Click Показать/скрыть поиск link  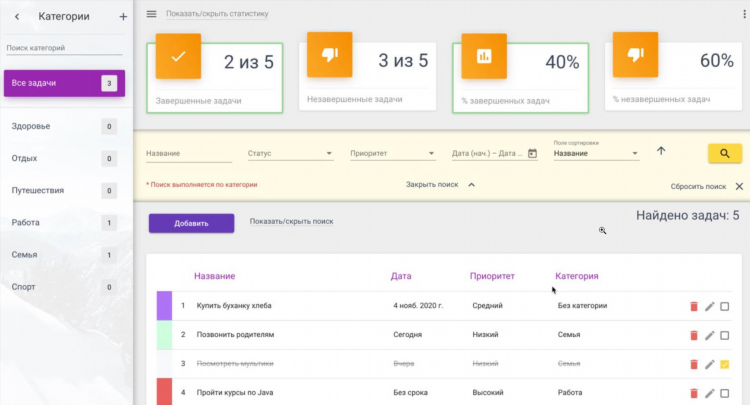292,221
